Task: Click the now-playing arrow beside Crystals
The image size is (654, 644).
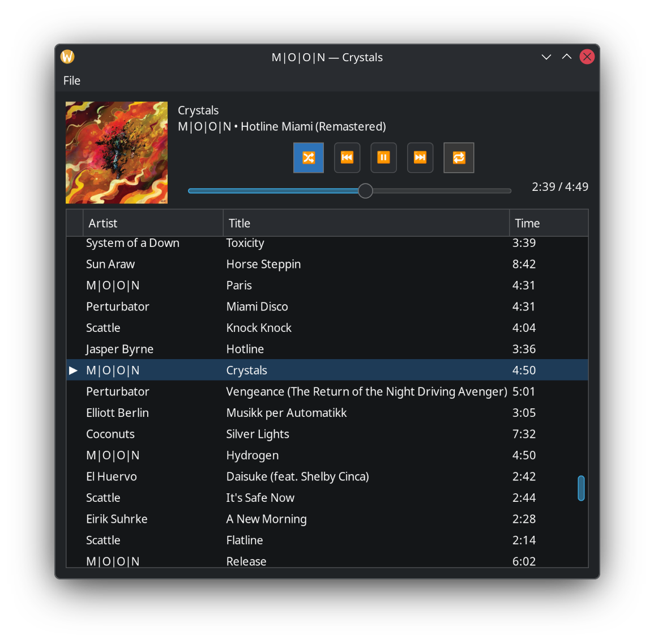Action: pos(74,370)
